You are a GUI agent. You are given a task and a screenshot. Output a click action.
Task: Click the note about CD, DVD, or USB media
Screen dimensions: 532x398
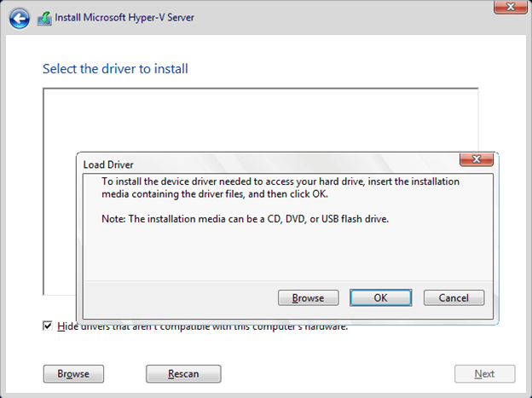point(245,219)
